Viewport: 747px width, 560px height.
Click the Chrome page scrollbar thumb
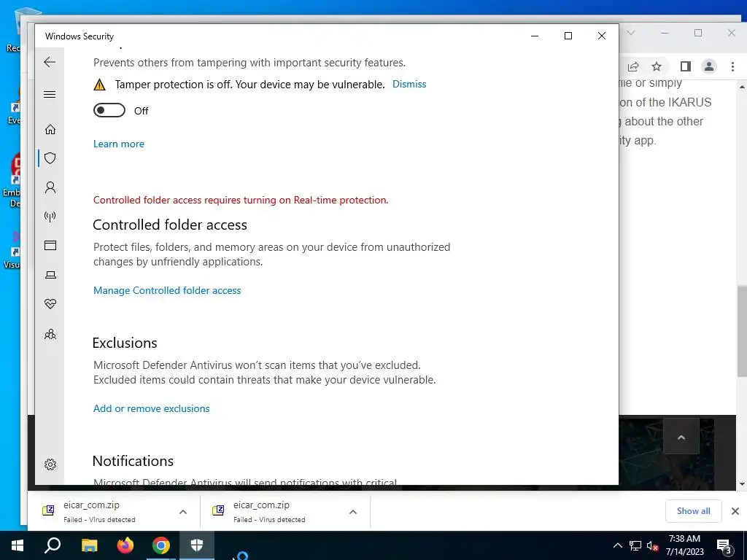742,331
